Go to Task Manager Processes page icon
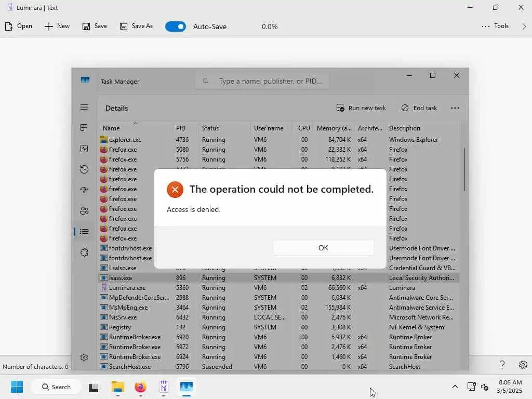This screenshot has width=532, height=399. (84, 128)
